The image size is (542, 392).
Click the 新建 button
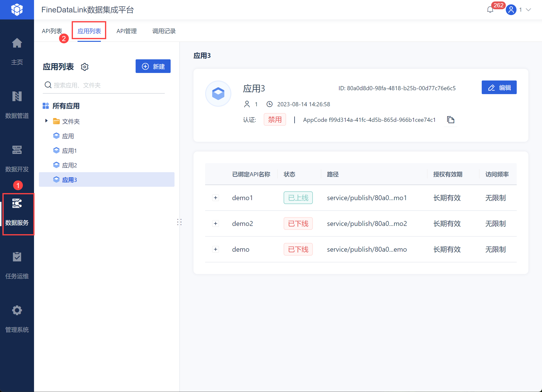pyautogui.click(x=153, y=66)
